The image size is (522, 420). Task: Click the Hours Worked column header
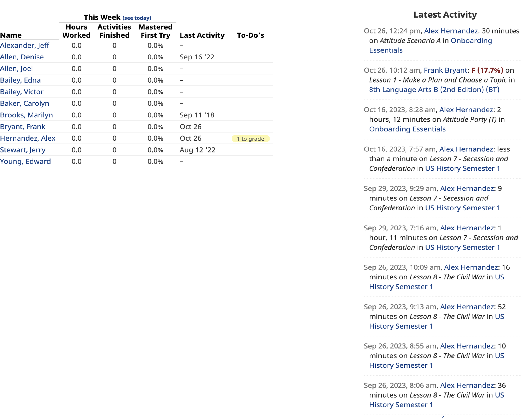pos(77,31)
